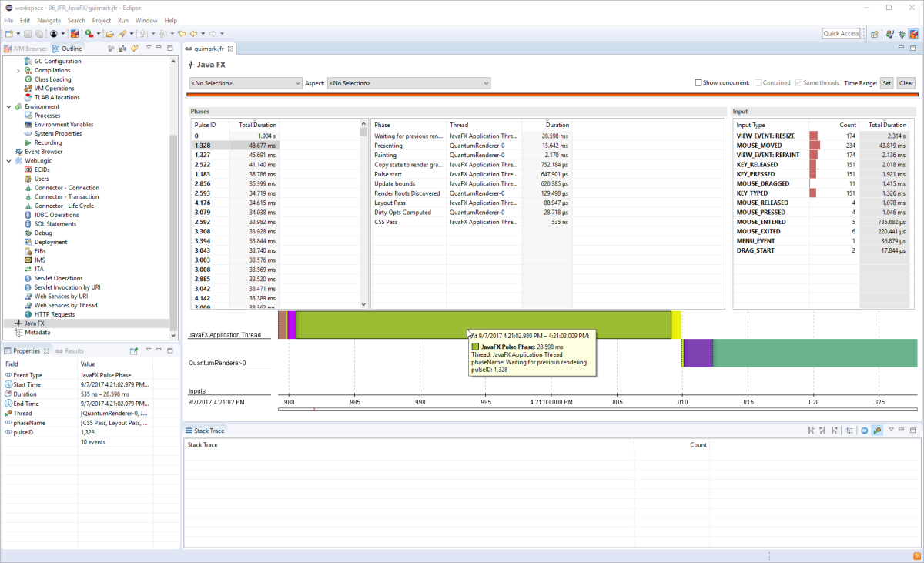The height and width of the screenshot is (563, 924).
Task: Click the yellow arrow icon in Outline toolbar
Action: tap(134, 49)
